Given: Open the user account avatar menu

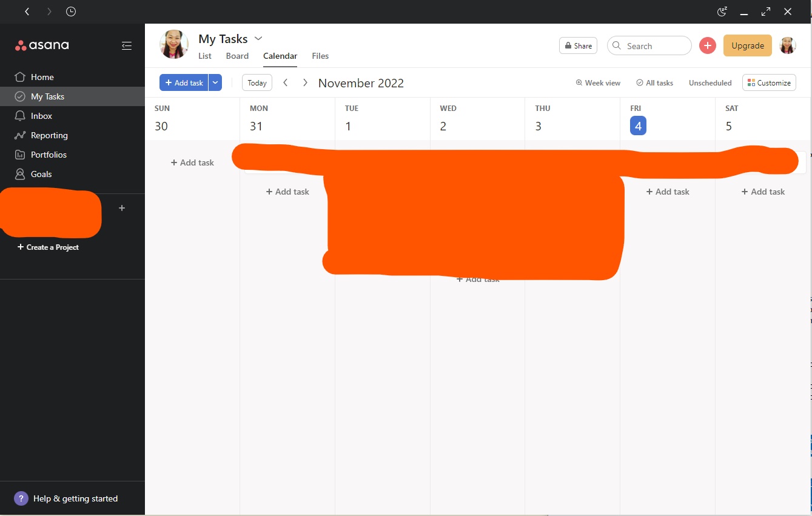Looking at the screenshot, I should (x=788, y=45).
